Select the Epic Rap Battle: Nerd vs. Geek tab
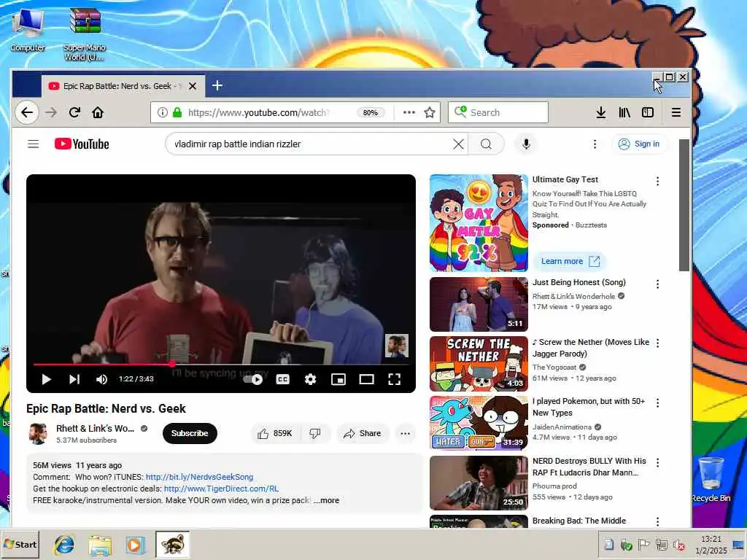This screenshot has height=560, width=747. click(123, 86)
